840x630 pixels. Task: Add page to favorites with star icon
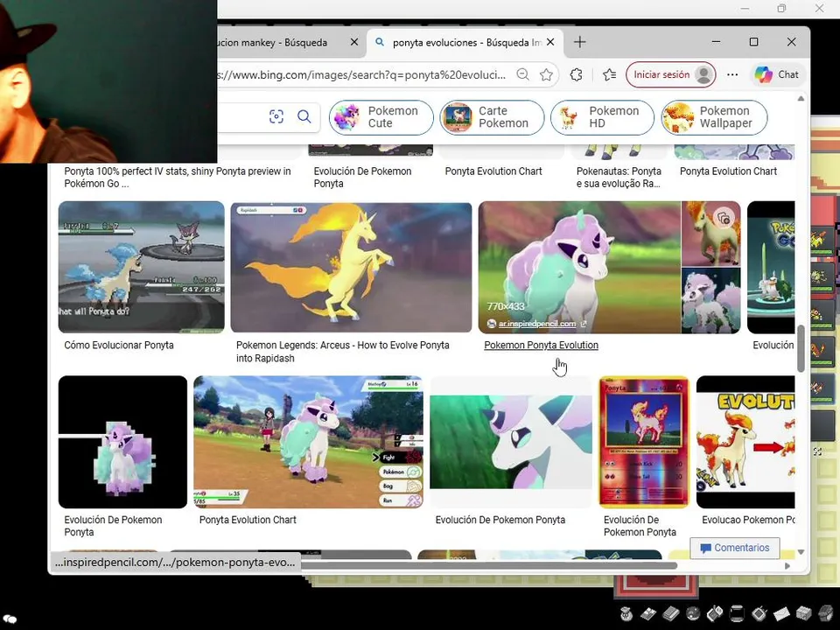click(546, 74)
